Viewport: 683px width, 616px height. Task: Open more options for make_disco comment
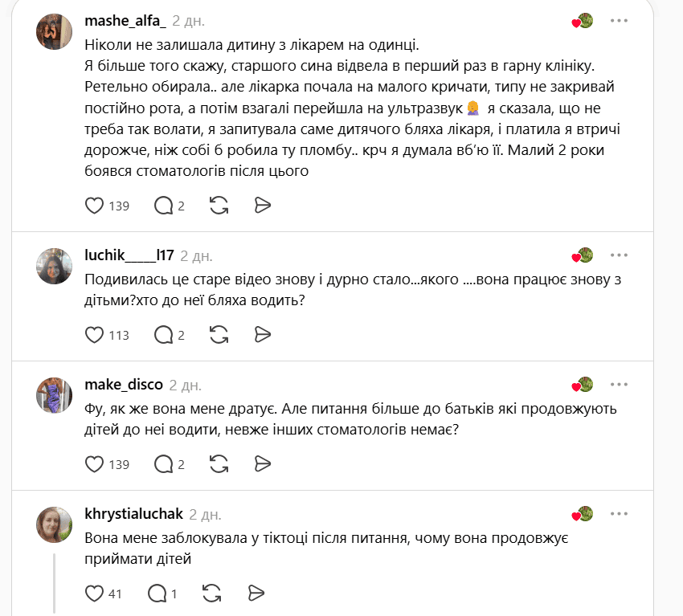[x=619, y=385]
